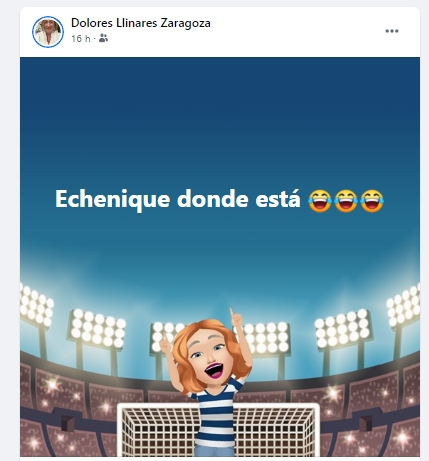Screen dimensions: 429x461
Task: Click the middle laughing-crying emoji
Action: coord(346,201)
